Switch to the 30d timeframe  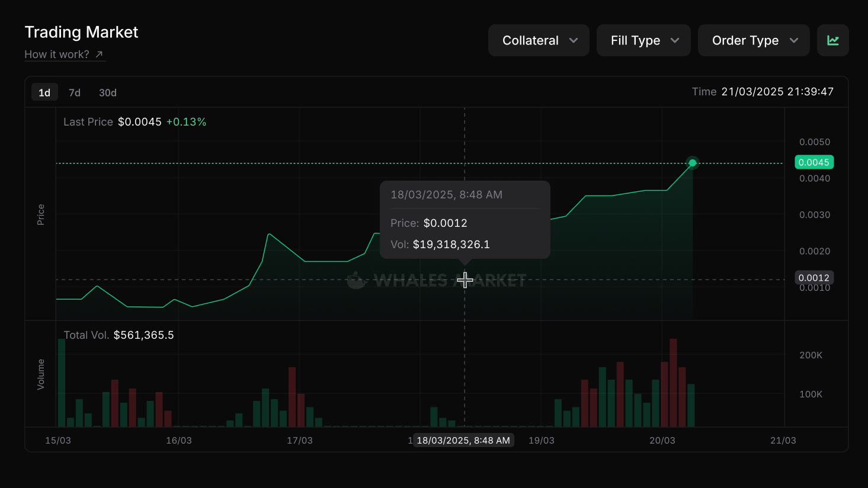[x=108, y=92]
